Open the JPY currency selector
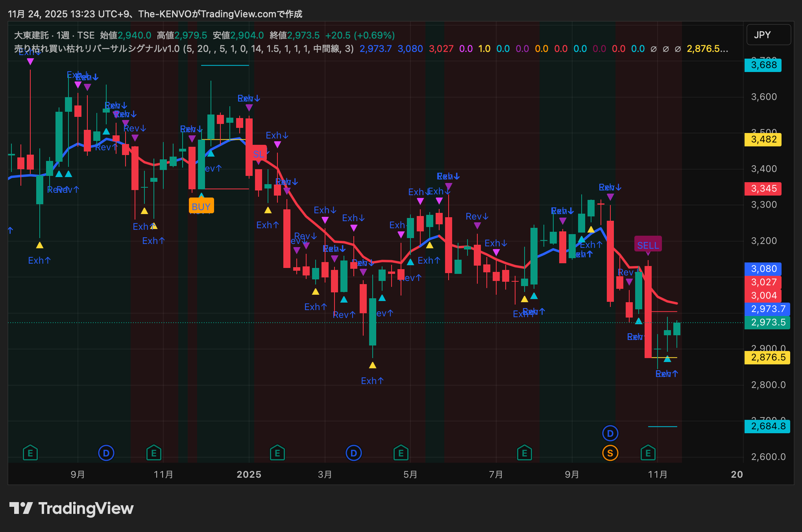Screen dimensions: 802x532 click(x=768, y=35)
